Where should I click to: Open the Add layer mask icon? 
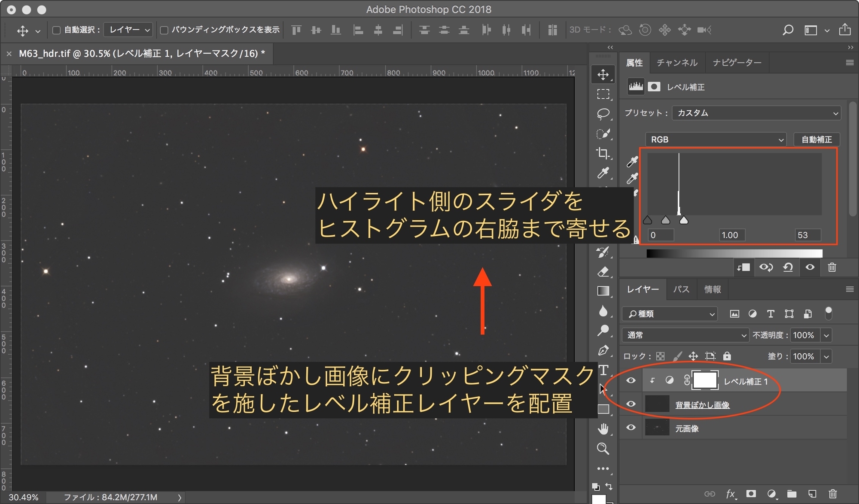tap(750, 494)
